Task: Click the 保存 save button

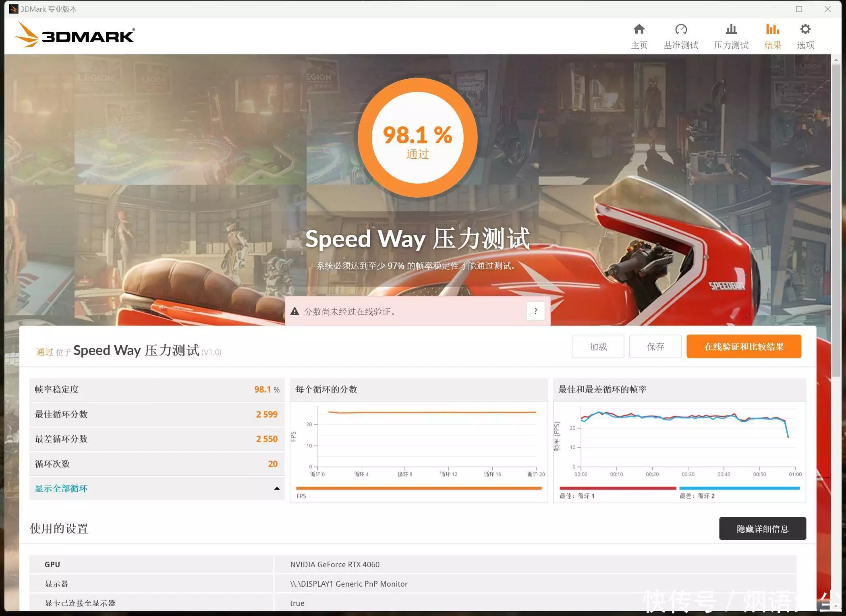Action: [655, 347]
